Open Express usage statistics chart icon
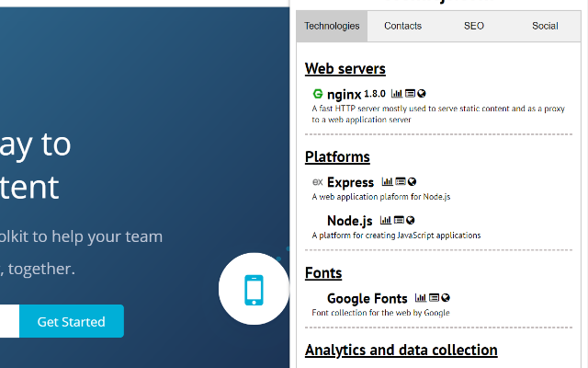588x368 pixels. click(x=387, y=182)
